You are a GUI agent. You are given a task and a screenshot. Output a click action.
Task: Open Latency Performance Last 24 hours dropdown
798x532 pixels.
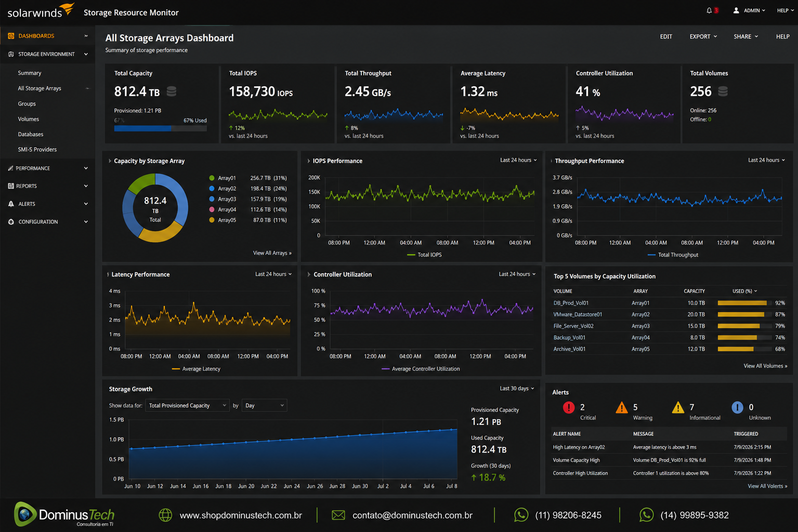point(273,274)
